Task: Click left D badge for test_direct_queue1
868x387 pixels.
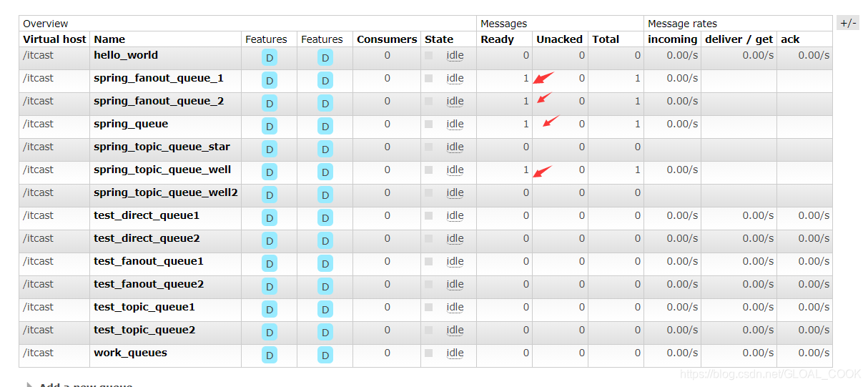Action: (x=270, y=218)
